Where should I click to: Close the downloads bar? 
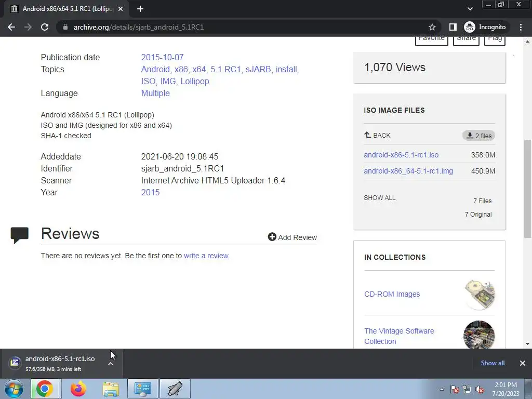[x=523, y=363]
